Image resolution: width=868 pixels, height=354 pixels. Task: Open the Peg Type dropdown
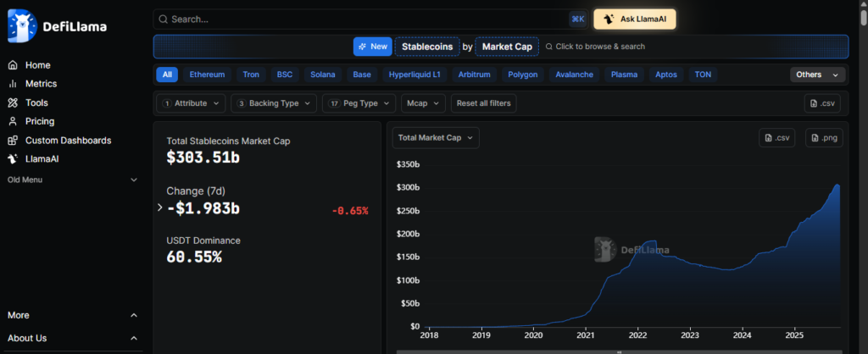[x=359, y=103]
